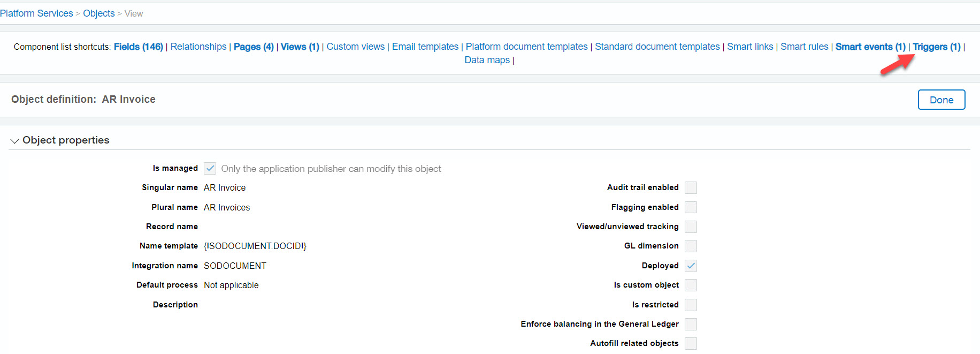Open Views (1) component list

300,47
